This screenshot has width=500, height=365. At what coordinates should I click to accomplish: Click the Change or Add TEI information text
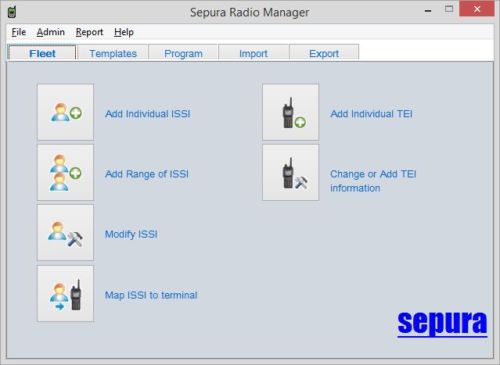click(373, 181)
